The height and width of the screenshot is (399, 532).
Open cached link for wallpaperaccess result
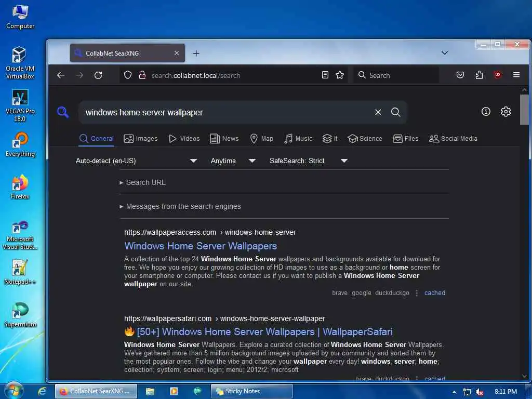pyautogui.click(x=435, y=293)
